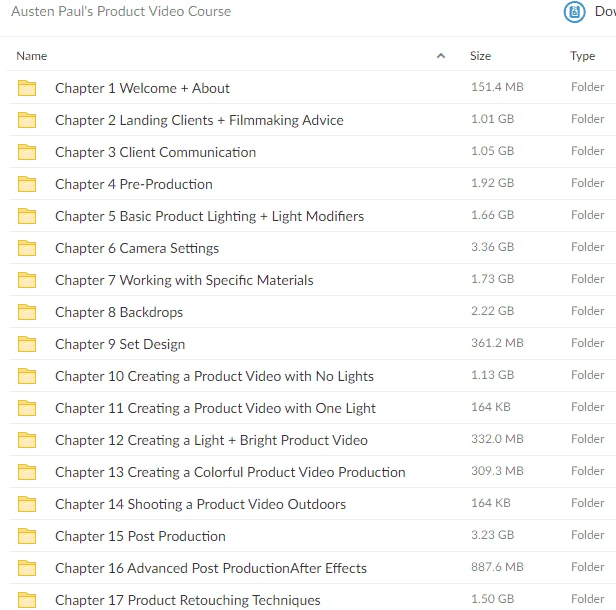Open Chapter 2 Landing Clients + Filmmaking Advice
Image resolution: width=616 pixels, height=610 pixels.
pyautogui.click(x=199, y=120)
